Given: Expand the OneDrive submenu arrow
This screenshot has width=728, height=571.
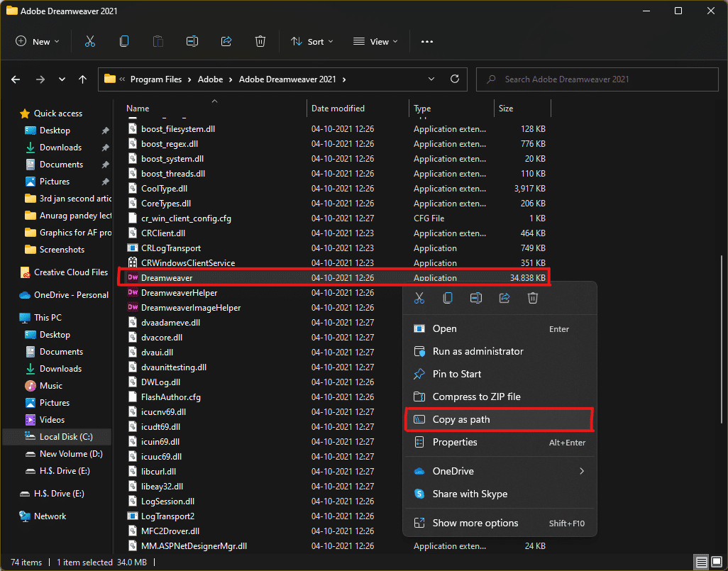Looking at the screenshot, I should tap(582, 471).
